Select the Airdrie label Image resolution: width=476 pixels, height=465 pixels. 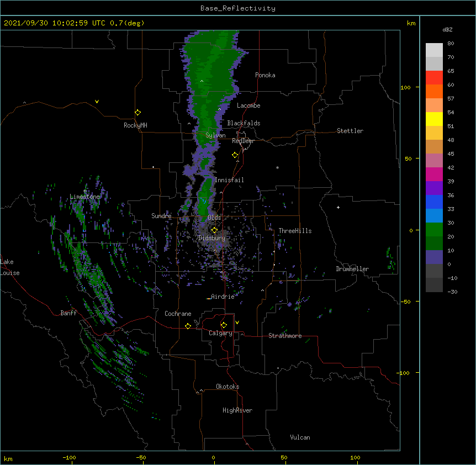(223, 297)
